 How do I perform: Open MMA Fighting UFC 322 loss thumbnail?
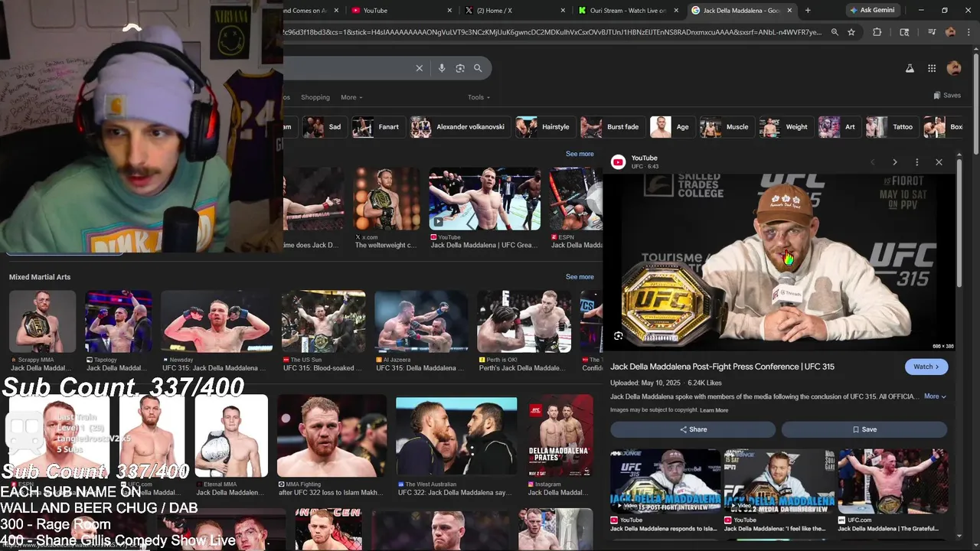pos(332,435)
